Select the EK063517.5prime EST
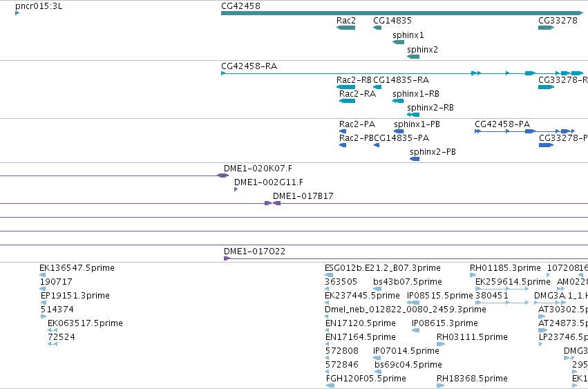The image size is (588, 389). [53, 330]
